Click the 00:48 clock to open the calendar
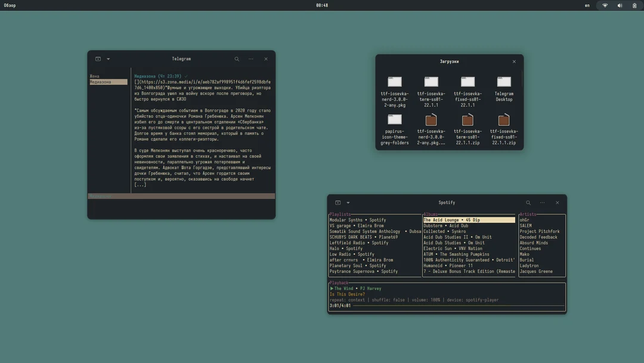644x363 pixels. (x=322, y=5)
